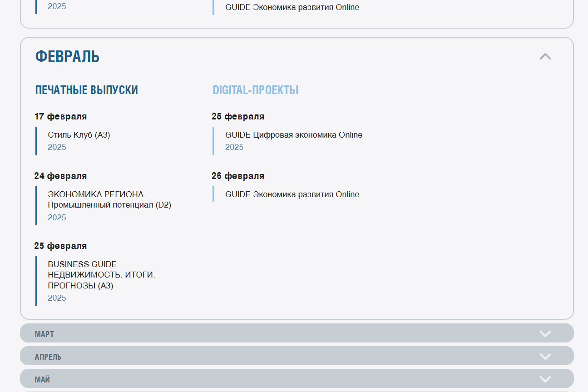Open GUIDE Цифровая экономика Online
Screen dimensions: 588x392
(294, 135)
